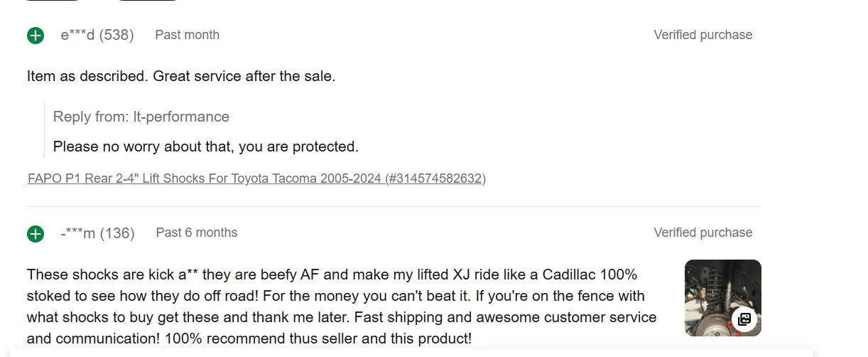
Task: Click the feedback score (136)
Action: (x=117, y=233)
